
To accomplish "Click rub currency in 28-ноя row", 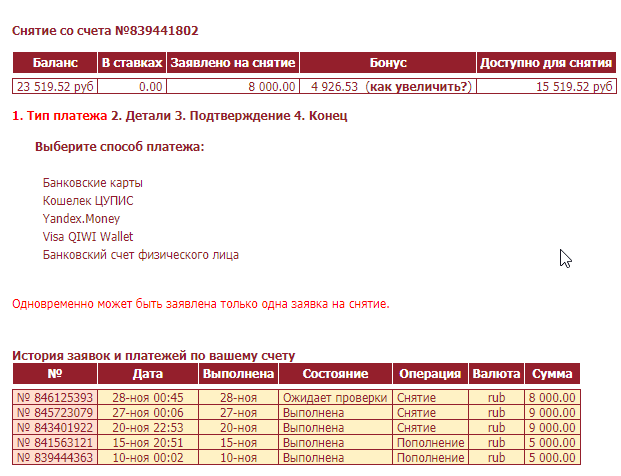I will (496, 398).
